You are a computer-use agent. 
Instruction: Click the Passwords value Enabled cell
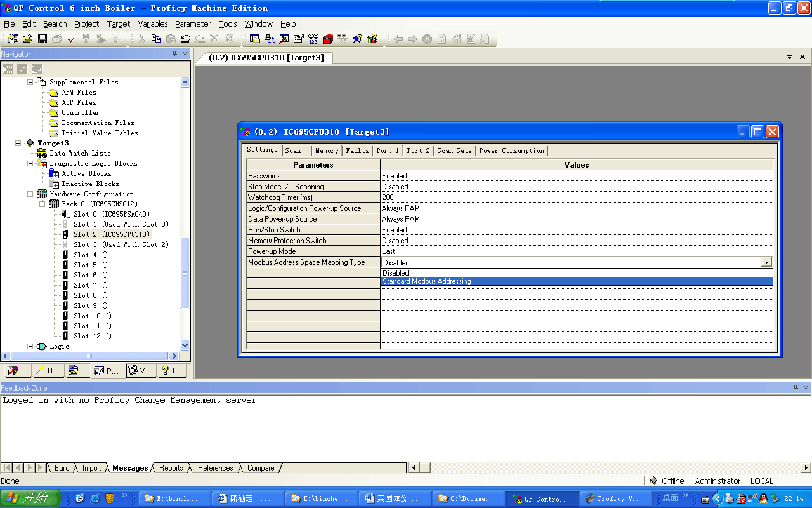coord(577,176)
